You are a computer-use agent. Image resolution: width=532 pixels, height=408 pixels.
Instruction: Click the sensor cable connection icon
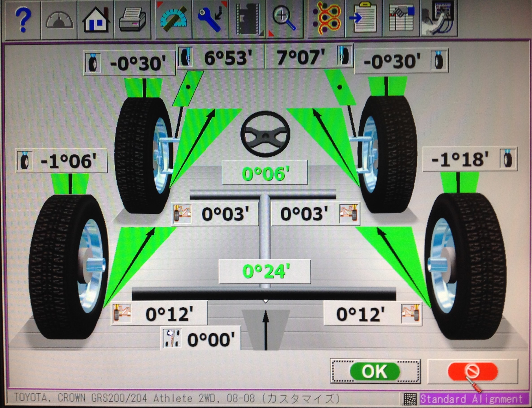click(439, 19)
